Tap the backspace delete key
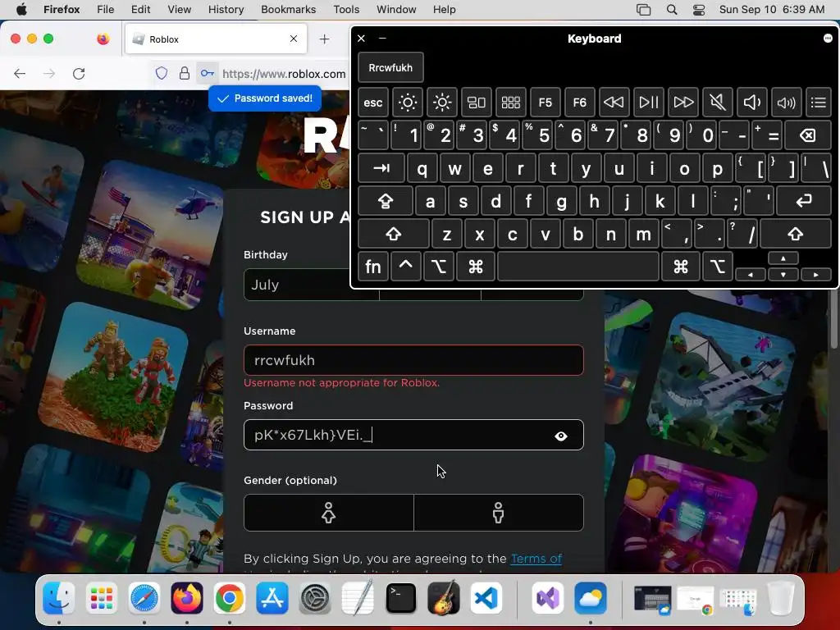This screenshot has height=630, width=840. [x=808, y=135]
